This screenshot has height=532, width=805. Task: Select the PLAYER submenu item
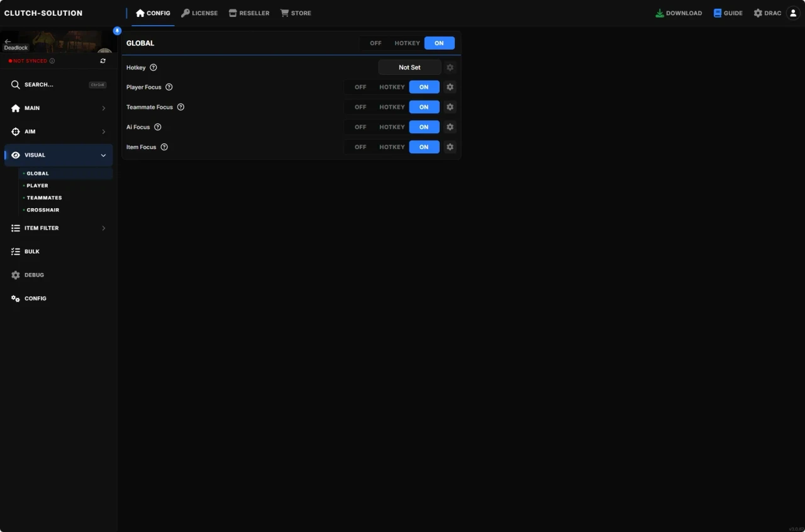point(65,186)
